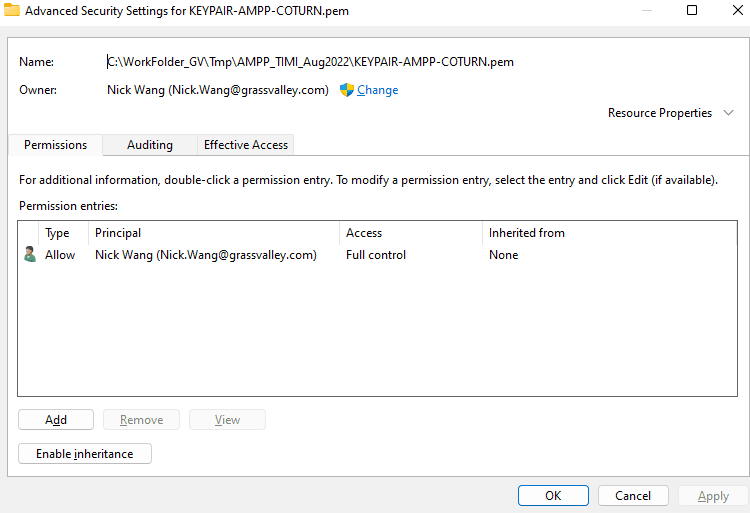Open the Permissions tab

point(55,145)
